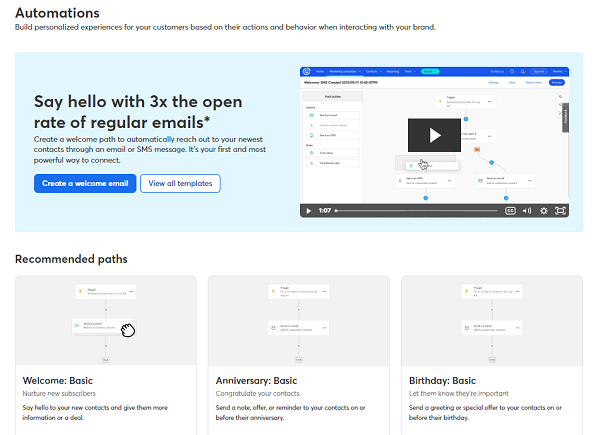Enter fullscreen video mode
This screenshot has height=435, width=600.
coord(561,211)
